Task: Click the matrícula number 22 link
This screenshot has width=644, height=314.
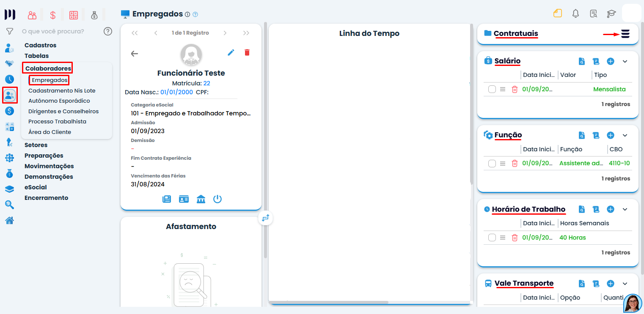Action: pos(206,83)
